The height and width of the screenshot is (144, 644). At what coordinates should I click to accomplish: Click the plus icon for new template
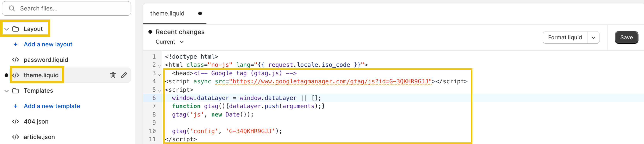point(15,106)
